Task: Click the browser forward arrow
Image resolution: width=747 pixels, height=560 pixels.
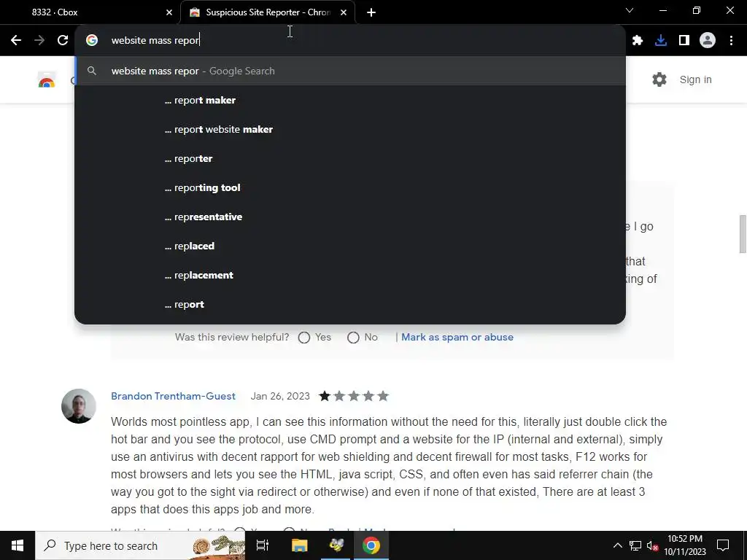Action: [x=39, y=41]
